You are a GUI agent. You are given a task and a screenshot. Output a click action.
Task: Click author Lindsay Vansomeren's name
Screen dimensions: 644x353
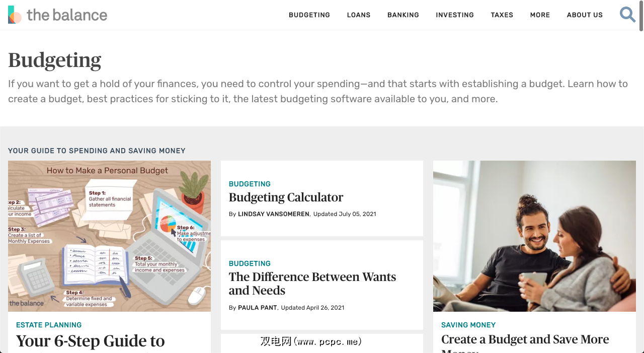click(274, 214)
